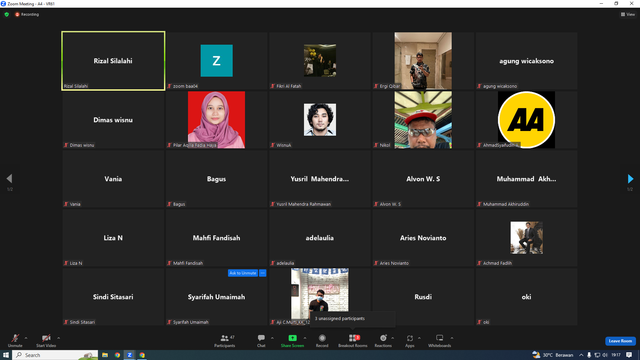Open the Windows notification center
Viewport: 640px width, 360px height.
629,355
